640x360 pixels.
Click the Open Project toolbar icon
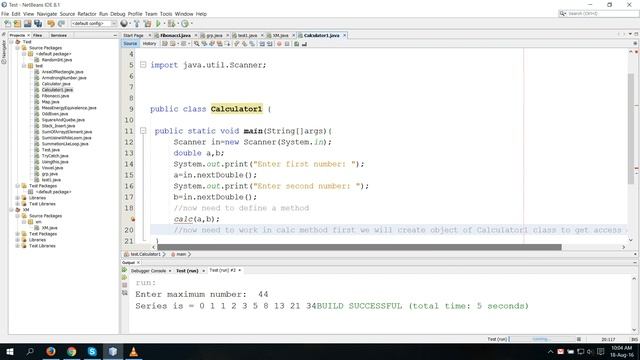pos(27,24)
